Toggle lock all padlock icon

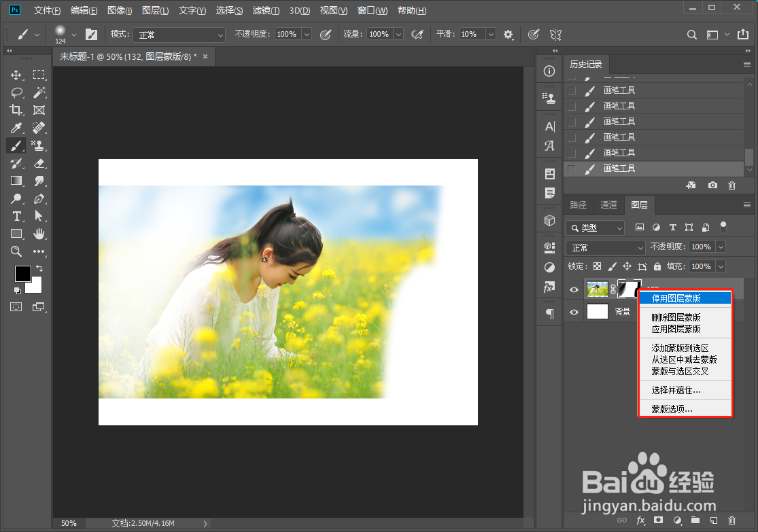tap(657, 266)
